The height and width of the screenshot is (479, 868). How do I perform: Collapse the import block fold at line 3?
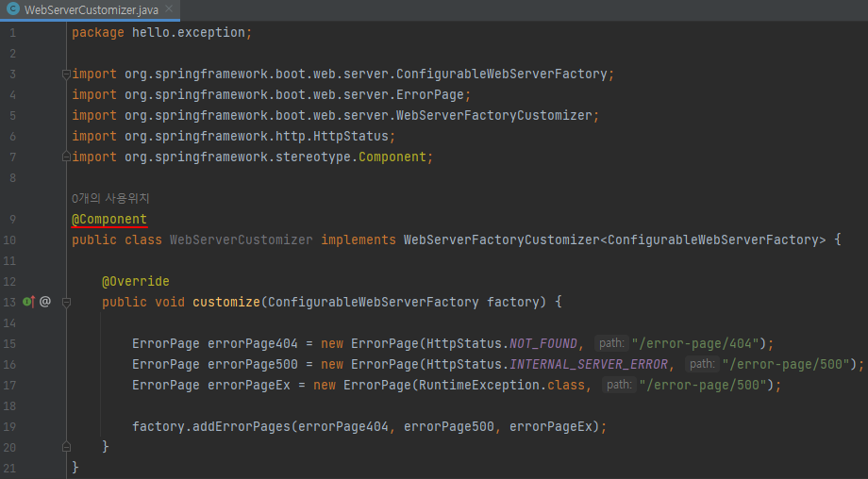[66, 74]
